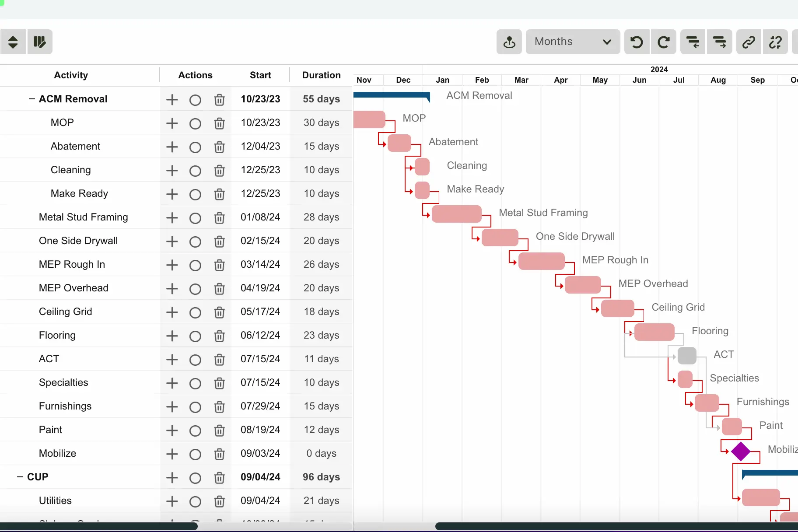Collapse the ACM Removal group
This screenshot has width=798, height=532.
coord(31,99)
